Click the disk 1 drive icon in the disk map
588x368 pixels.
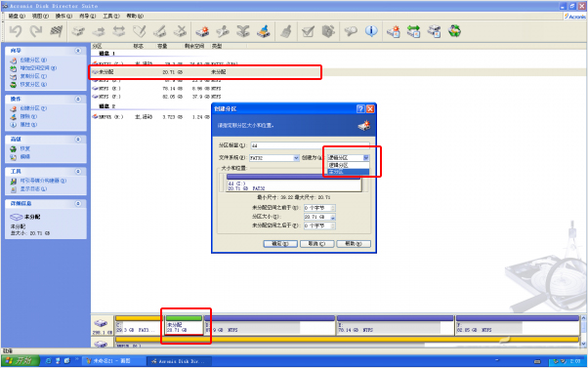[x=101, y=323]
